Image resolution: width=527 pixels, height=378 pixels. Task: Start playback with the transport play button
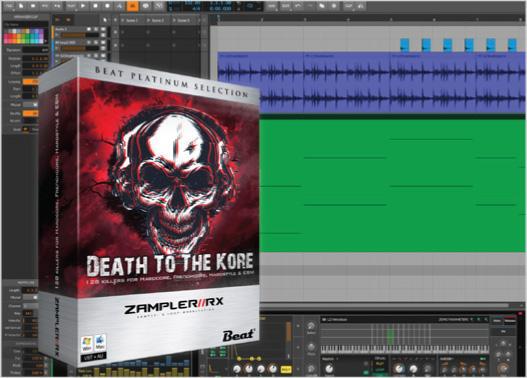point(83,6)
